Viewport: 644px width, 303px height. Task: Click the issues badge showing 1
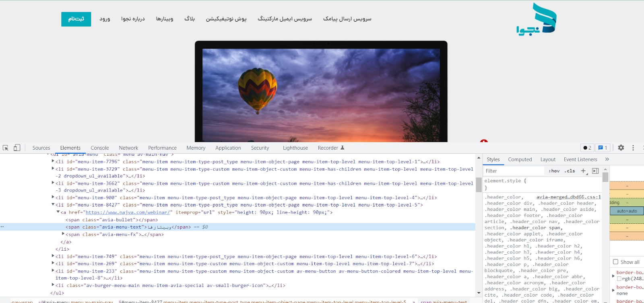[603, 148]
